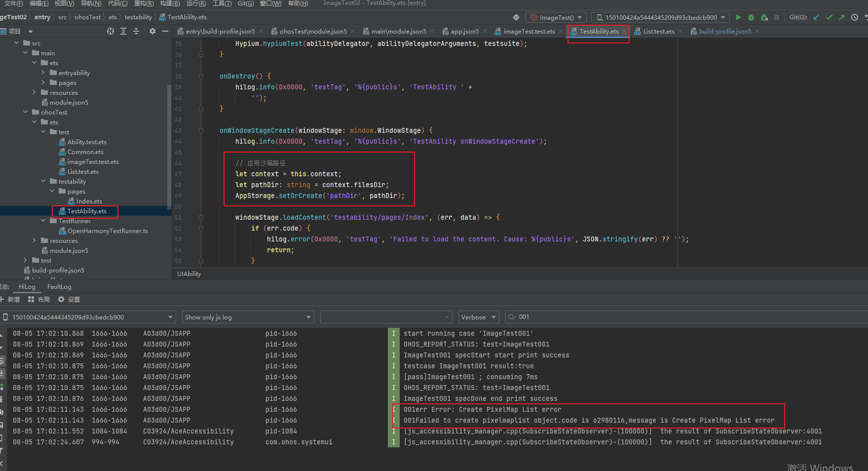Expand the entryability folder

coord(43,73)
